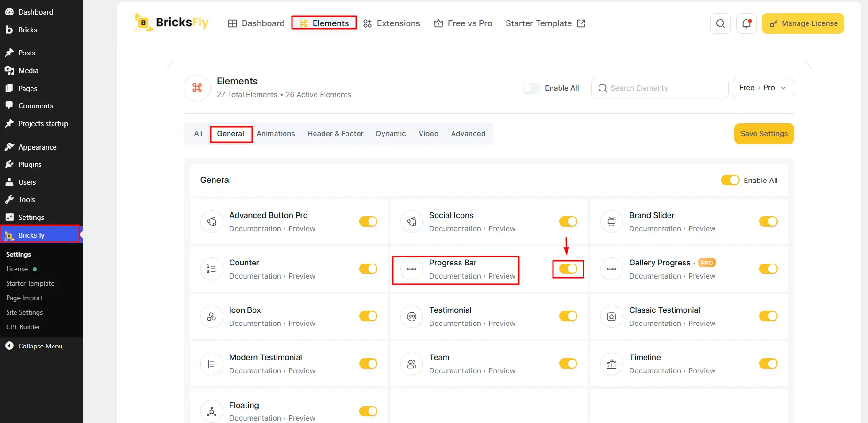Click the Posts pin icon in sidebar

9,53
